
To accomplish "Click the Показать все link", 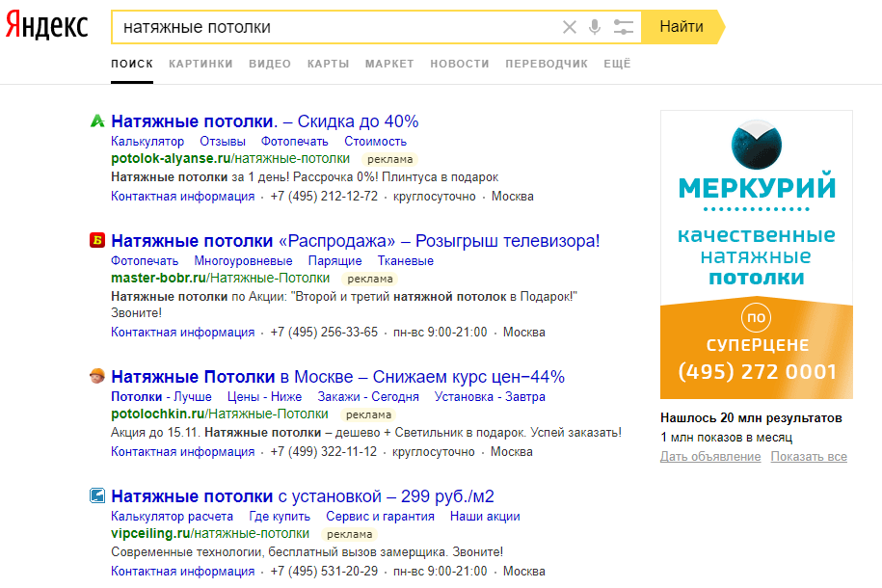I will [809, 456].
